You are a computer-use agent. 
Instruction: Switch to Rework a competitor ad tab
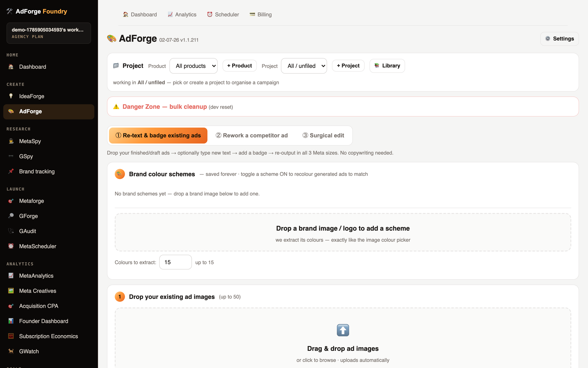[x=252, y=135]
